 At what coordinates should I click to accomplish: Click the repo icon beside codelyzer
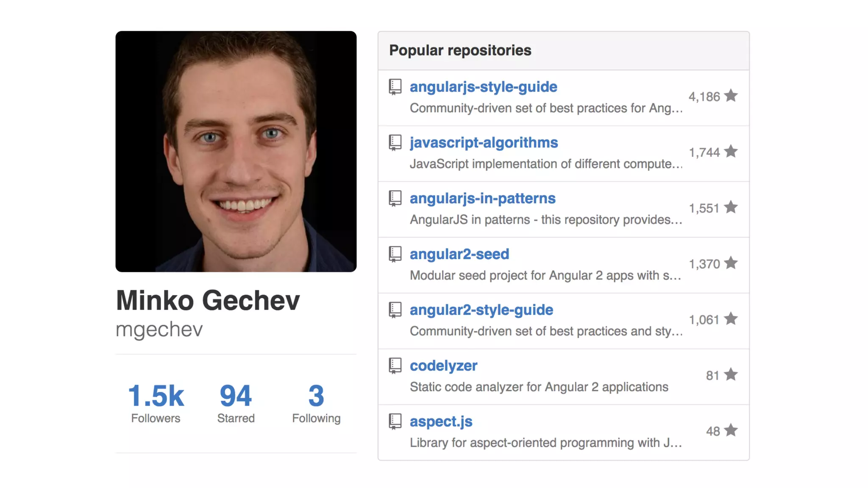coord(395,366)
